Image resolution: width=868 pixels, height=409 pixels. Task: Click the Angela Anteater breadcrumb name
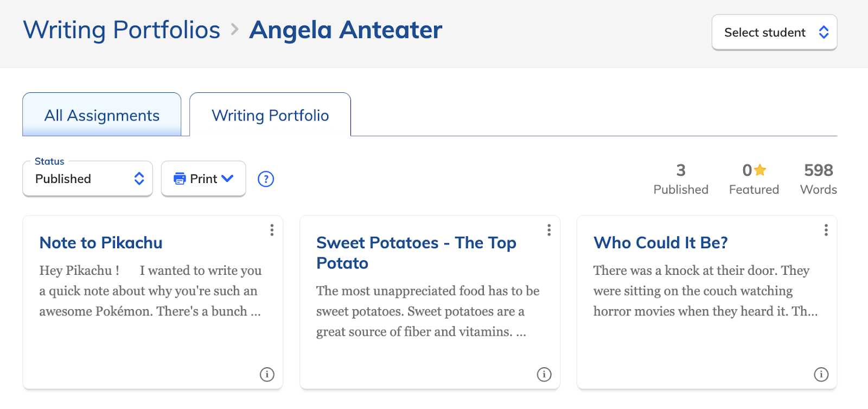[344, 30]
